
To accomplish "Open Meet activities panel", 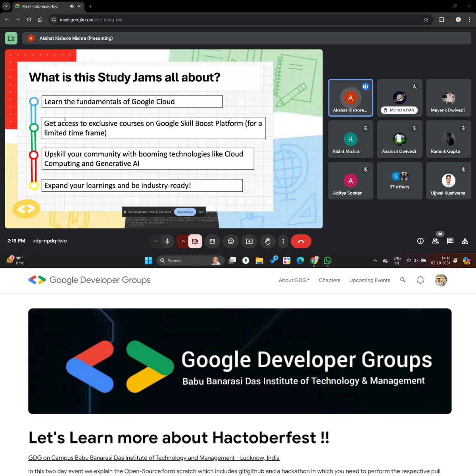I will [465, 241].
